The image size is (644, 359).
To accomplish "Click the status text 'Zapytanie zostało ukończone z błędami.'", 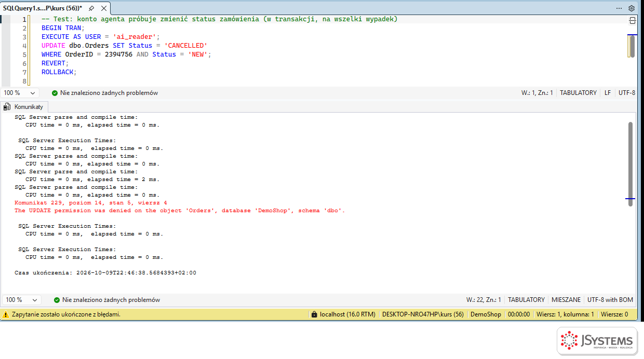I will click(66, 314).
